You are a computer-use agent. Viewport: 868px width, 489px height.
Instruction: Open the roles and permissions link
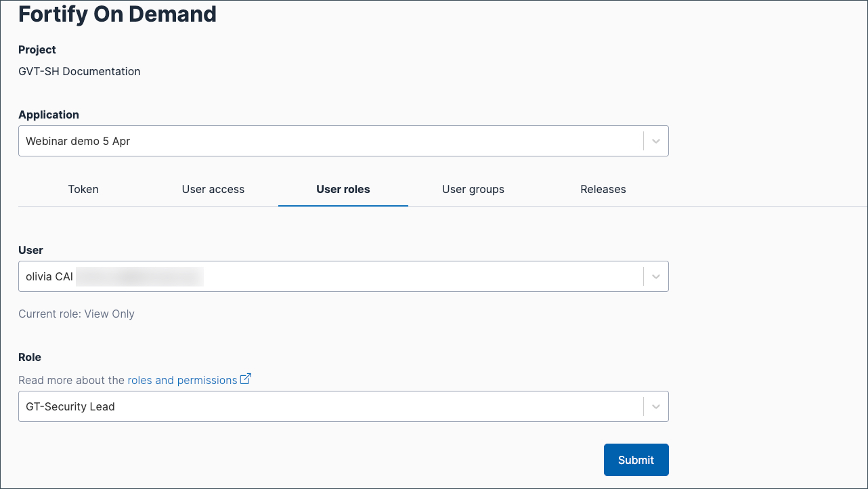coord(182,380)
